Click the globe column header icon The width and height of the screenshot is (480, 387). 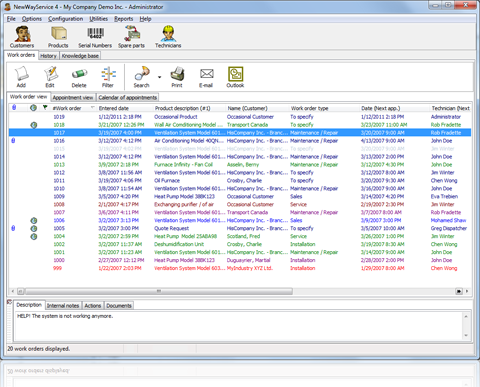tap(33, 108)
